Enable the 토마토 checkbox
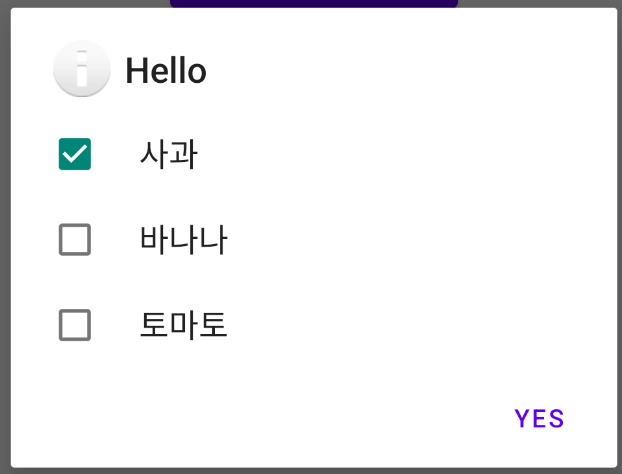Viewport: 622px width, 474px height. (x=75, y=325)
